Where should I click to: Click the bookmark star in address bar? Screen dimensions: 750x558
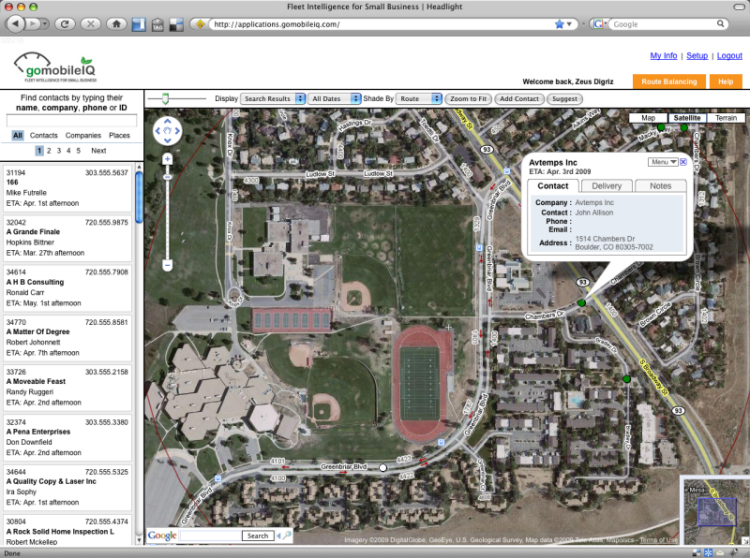click(x=559, y=23)
